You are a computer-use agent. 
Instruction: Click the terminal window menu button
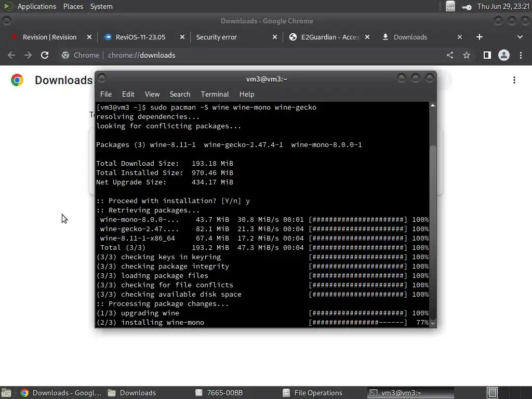tap(102, 78)
